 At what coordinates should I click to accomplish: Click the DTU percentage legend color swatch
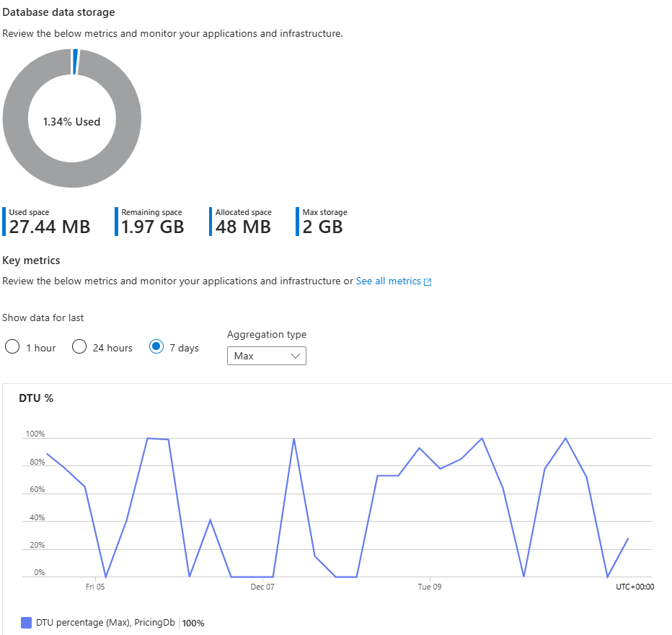[x=27, y=622]
